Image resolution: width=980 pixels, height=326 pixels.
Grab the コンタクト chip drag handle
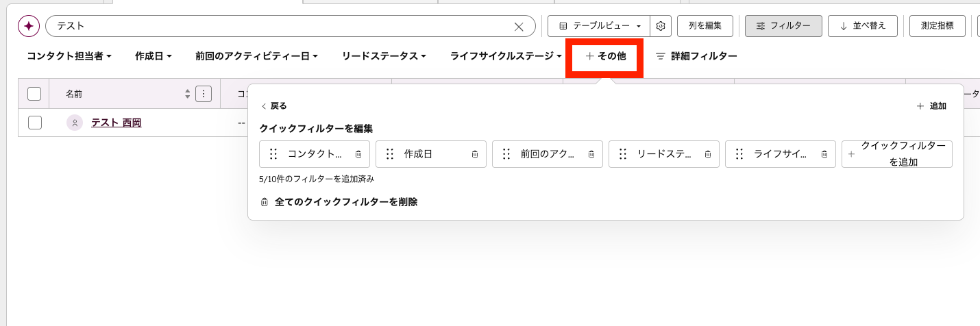[273, 154]
